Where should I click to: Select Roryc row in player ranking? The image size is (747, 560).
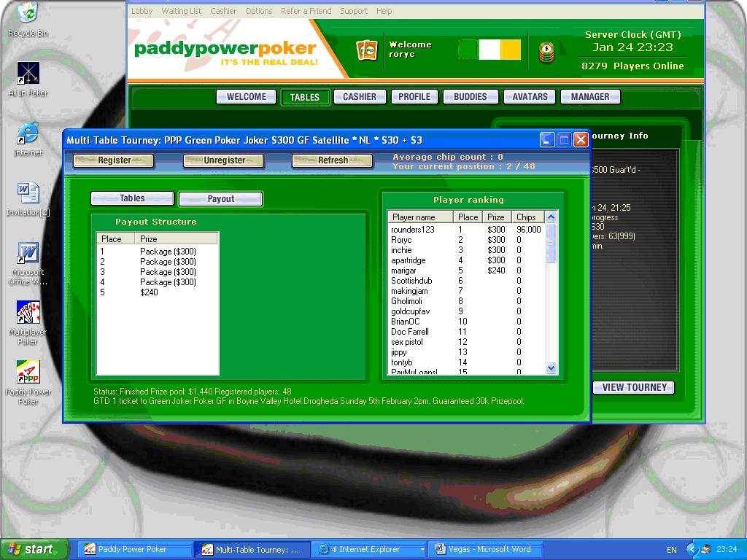[466, 239]
